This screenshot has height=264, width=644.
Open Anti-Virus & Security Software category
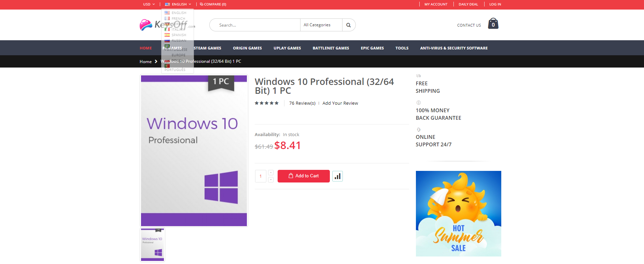(454, 48)
